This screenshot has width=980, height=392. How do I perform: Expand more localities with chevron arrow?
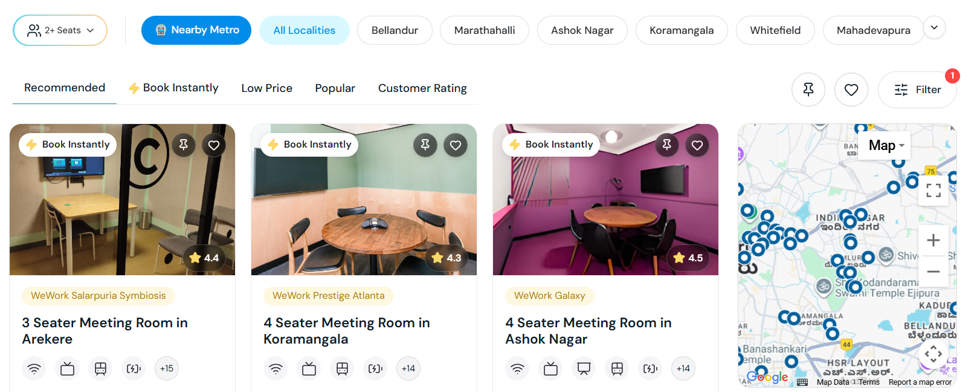click(x=934, y=28)
